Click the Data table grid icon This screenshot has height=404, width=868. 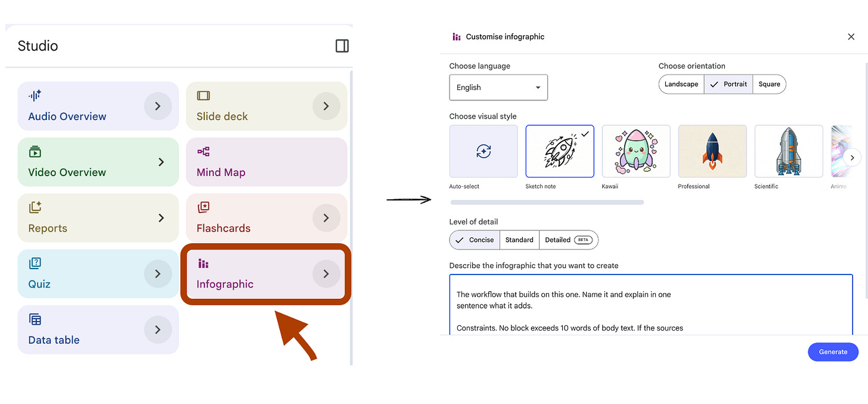35,319
